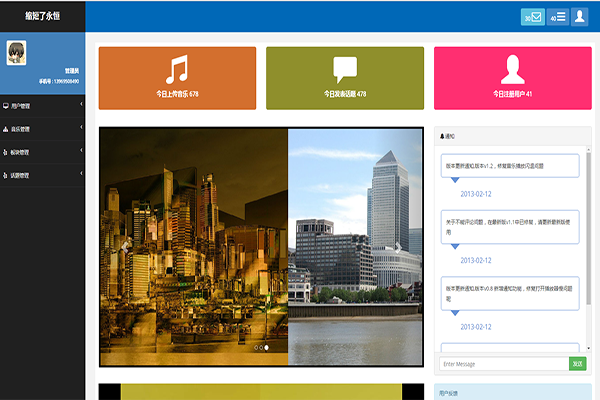Image resolution: width=600 pixels, height=400 pixels.
Task: Open the user profile icon in top bar
Action: [x=579, y=17]
